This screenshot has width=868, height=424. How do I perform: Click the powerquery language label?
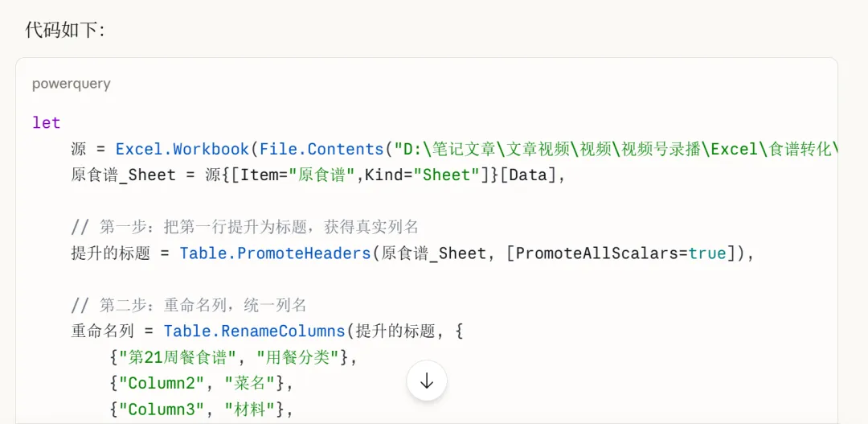[71, 84]
